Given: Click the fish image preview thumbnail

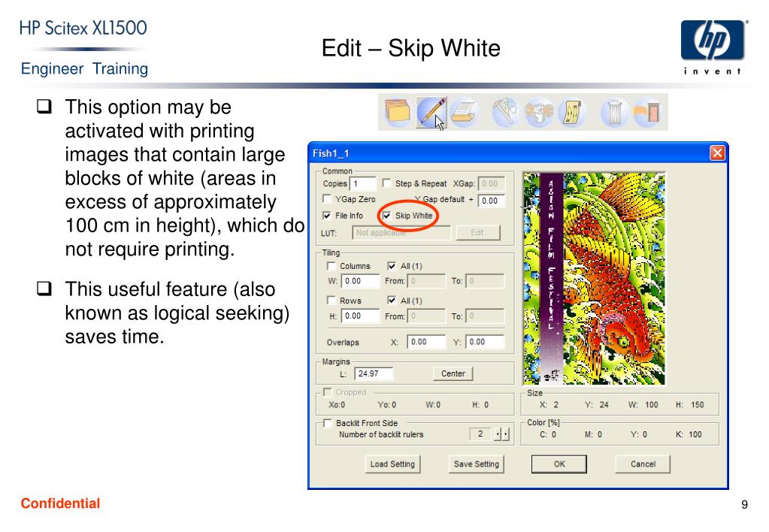Looking at the screenshot, I should click(x=594, y=279).
